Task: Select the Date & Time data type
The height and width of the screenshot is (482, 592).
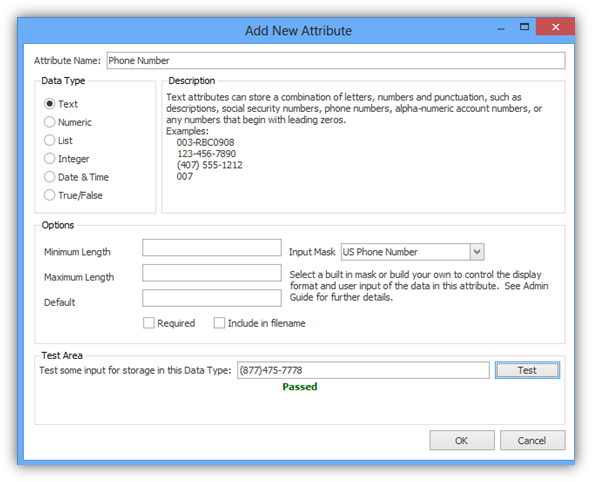Action: pos(49,177)
